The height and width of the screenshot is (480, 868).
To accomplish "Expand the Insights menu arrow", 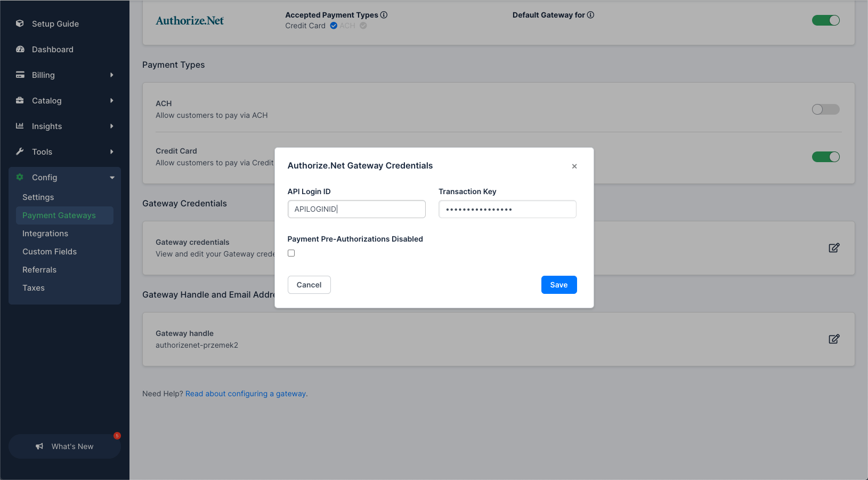I will click(111, 126).
